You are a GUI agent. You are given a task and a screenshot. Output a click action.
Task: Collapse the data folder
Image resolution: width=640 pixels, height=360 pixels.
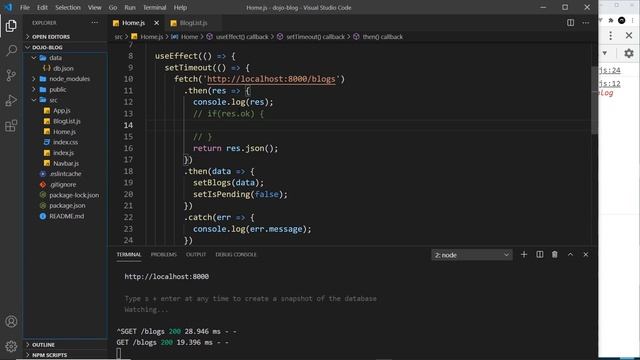pos(55,58)
